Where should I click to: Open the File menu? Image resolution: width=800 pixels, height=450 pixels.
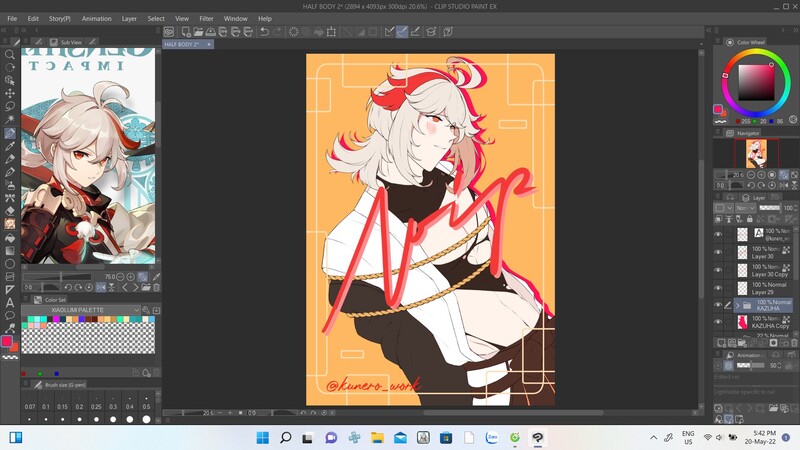click(12, 18)
